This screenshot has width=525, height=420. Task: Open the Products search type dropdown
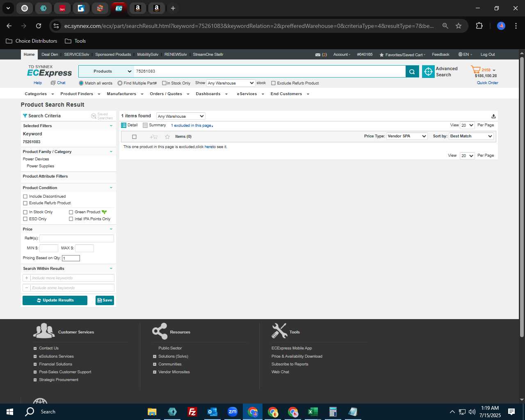(x=106, y=71)
